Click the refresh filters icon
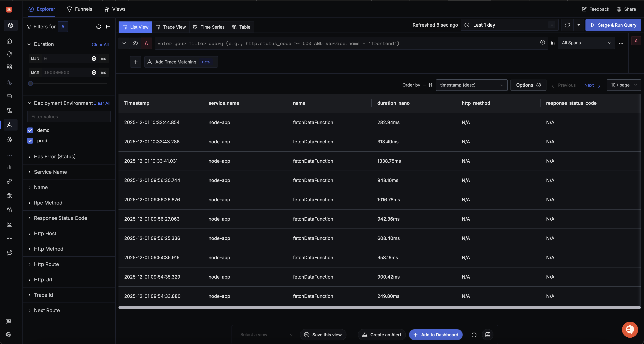 pos(98,27)
